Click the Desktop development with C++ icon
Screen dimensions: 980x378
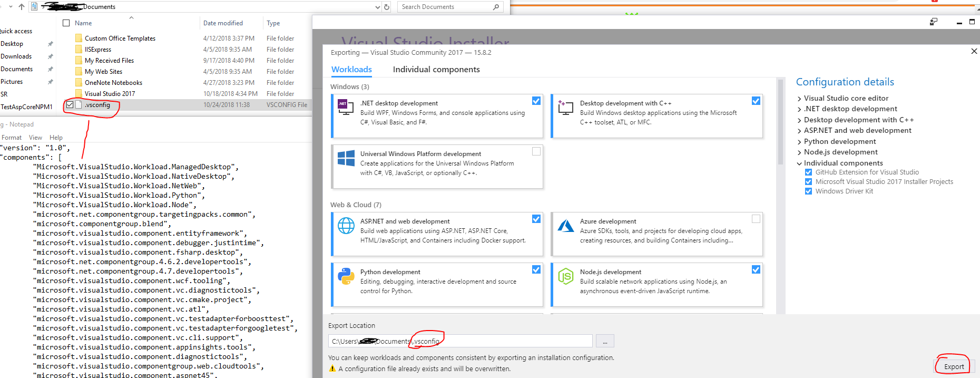click(x=565, y=107)
